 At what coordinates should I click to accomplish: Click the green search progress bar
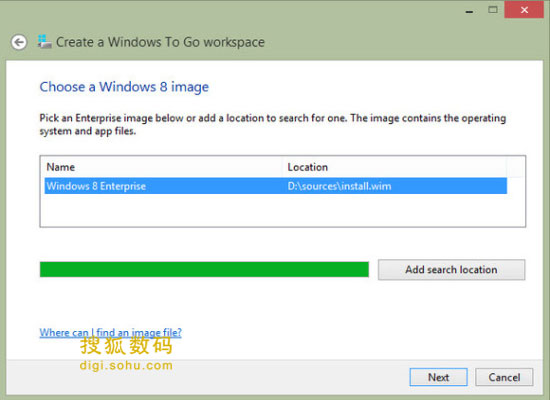pos(204,269)
